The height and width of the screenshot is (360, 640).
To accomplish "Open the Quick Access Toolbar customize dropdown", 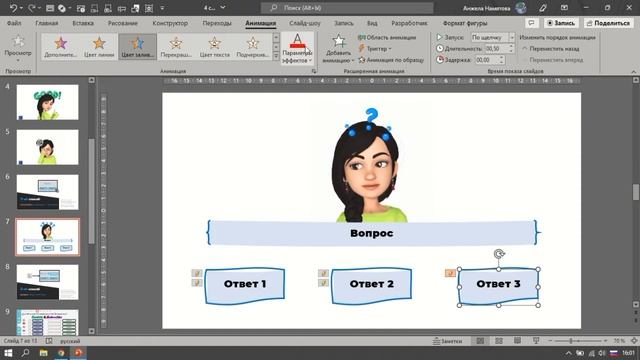I will pyautogui.click(x=162, y=8).
